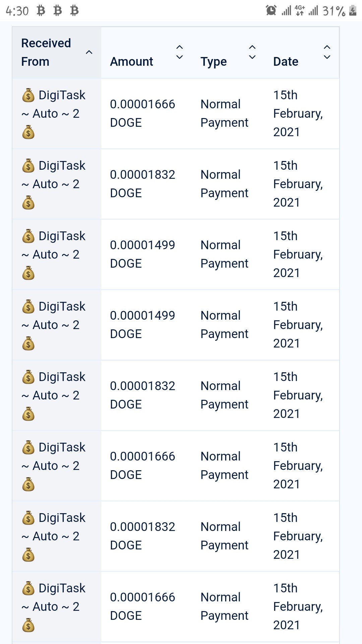Open first DigiTask ~ Auto ~ 2 sender
Viewport: 362px width, 644px height.
pyautogui.click(x=54, y=114)
